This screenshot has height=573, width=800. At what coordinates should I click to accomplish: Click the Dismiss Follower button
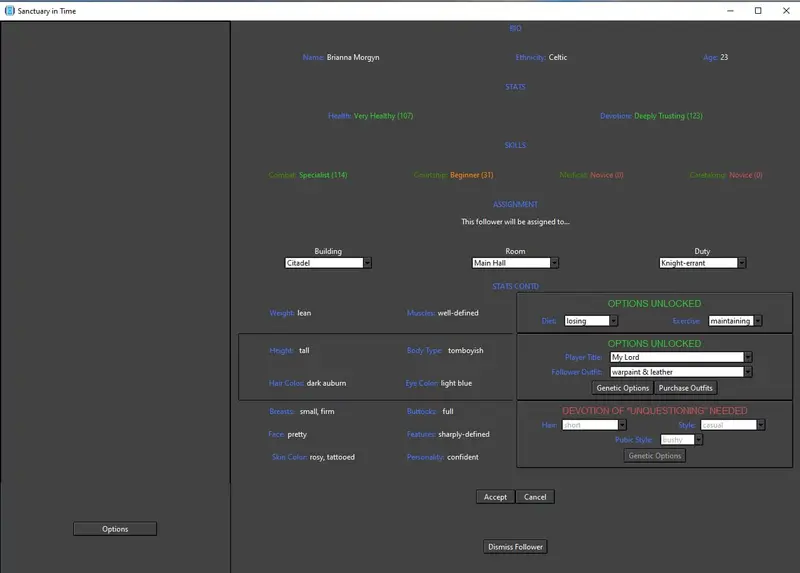(515, 547)
